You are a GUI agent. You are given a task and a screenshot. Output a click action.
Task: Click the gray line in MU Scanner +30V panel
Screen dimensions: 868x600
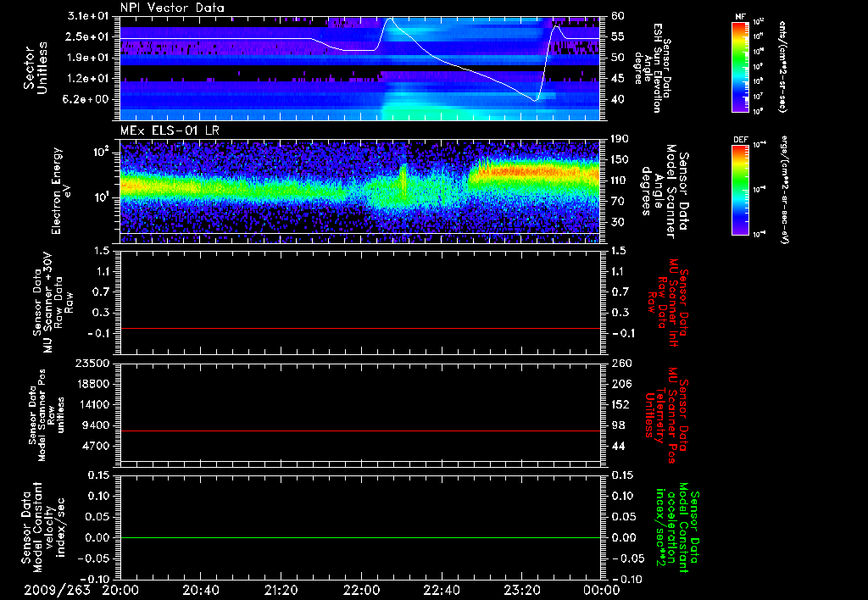(x=360, y=328)
